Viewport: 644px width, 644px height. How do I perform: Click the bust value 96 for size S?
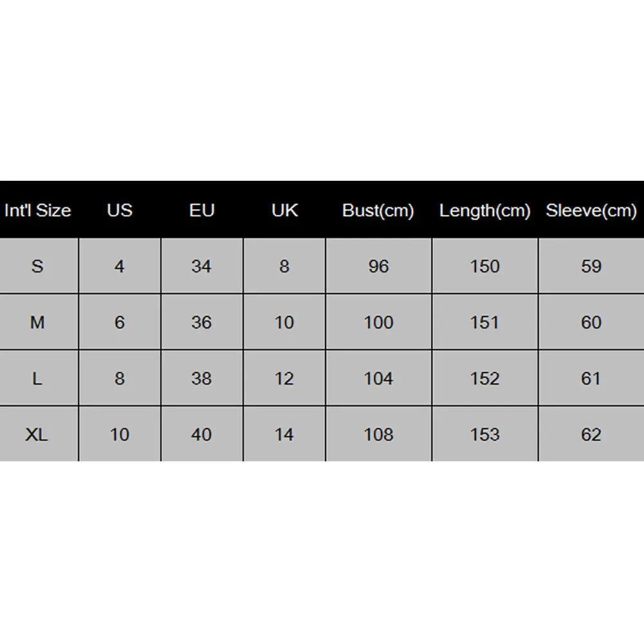378,266
